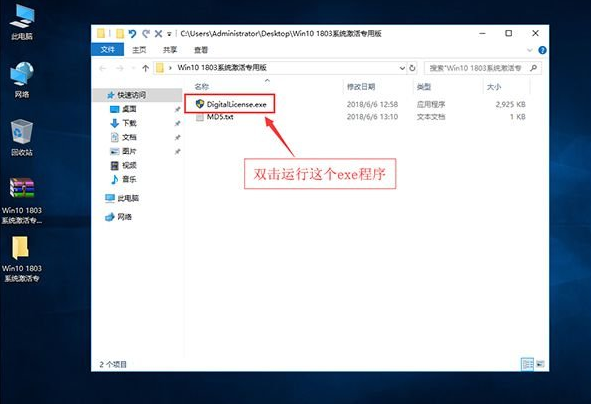Sort by 修改日期 column header
This screenshot has height=404, width=591.
point(361,87)
